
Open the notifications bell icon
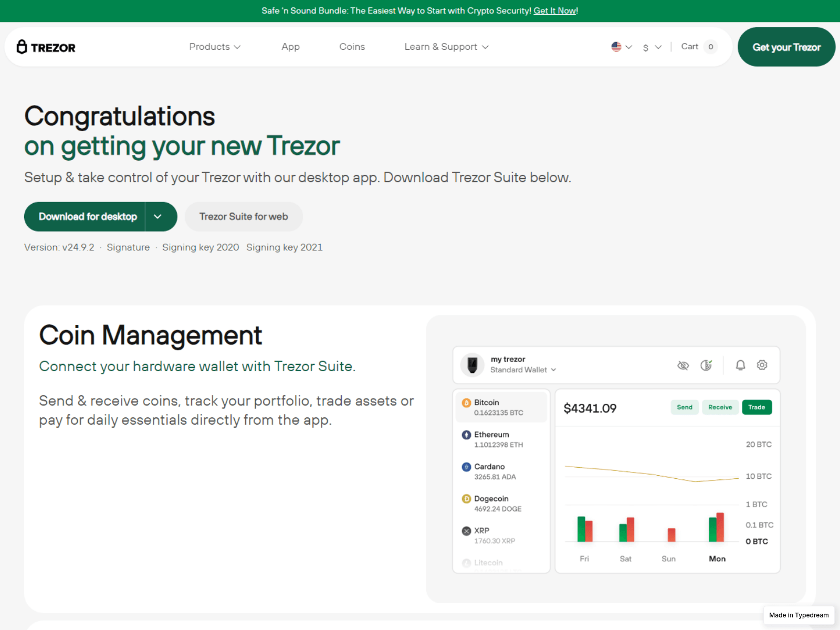(740, 365)
